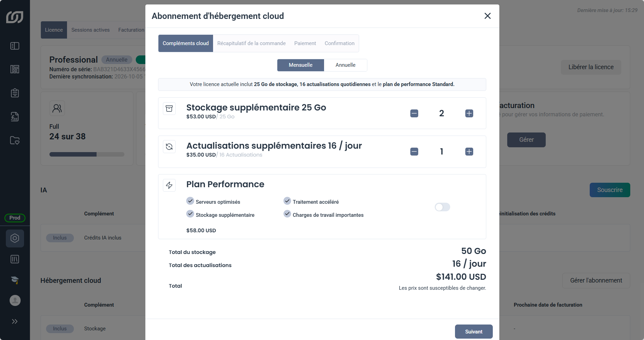644x340 pixels.
Task: Increase extra storage 25 Go quantity
Action: click(x=469, y=113)
